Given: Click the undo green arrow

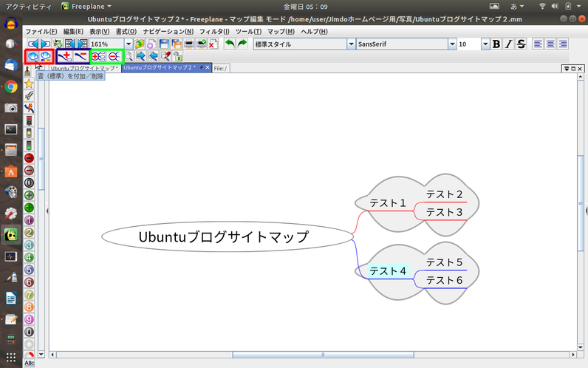Looking at the screenshot, I should coord(230,44).
